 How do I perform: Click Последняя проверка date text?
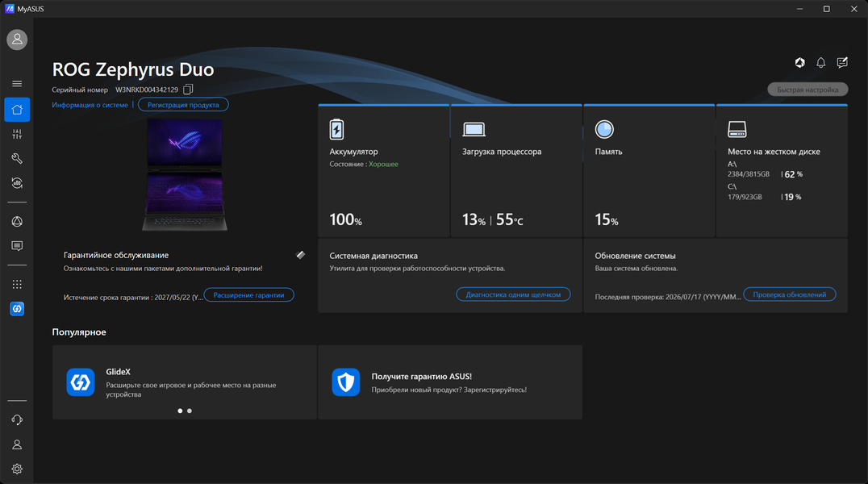pyautogui.click(x=668, y=297)
